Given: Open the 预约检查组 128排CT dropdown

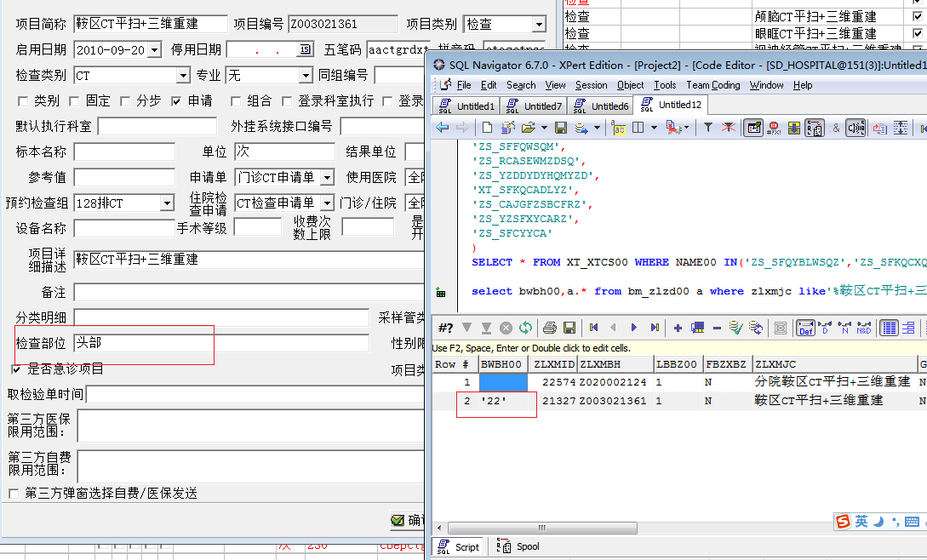Looking at the screenshot, I should [x=168, y=203].
